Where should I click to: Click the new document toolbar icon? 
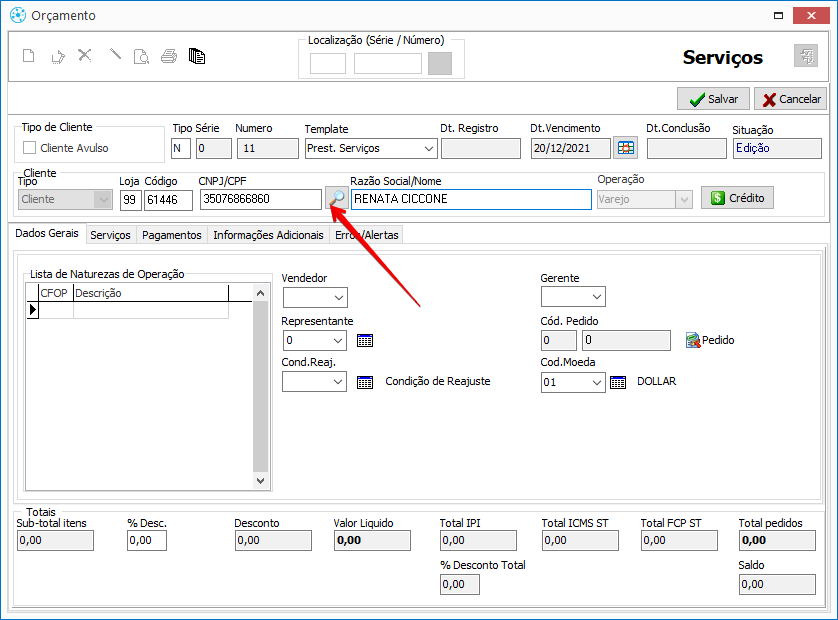pos(29,56)
